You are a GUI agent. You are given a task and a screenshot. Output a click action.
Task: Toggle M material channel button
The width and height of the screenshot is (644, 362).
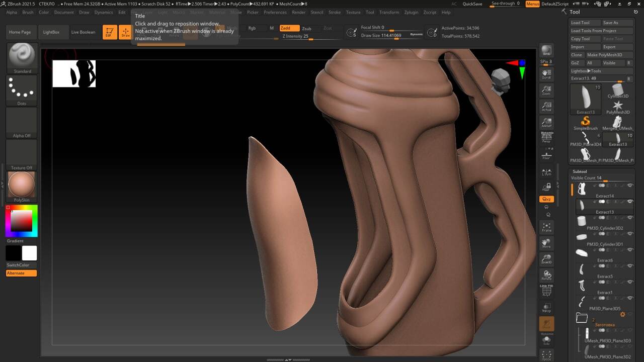coord(272,28)
